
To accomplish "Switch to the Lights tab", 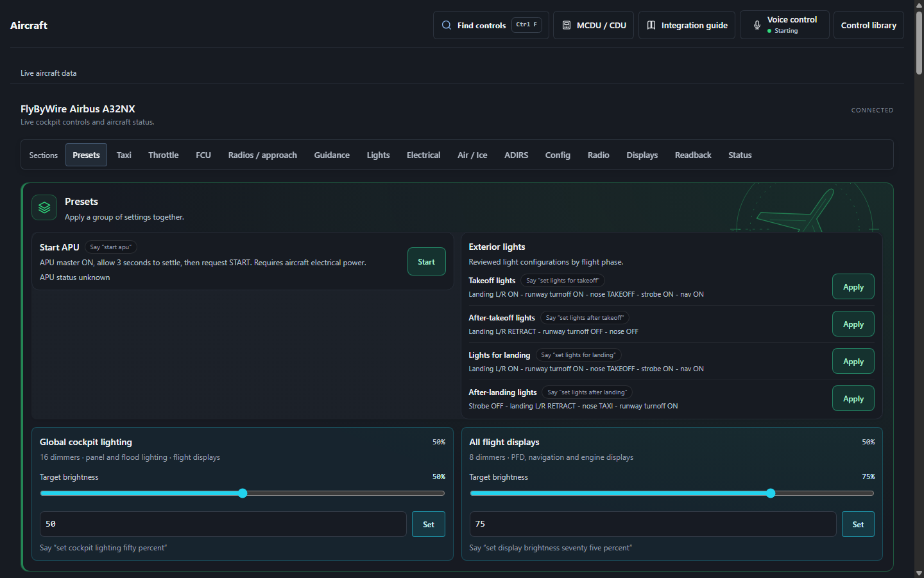I will 379,155.
